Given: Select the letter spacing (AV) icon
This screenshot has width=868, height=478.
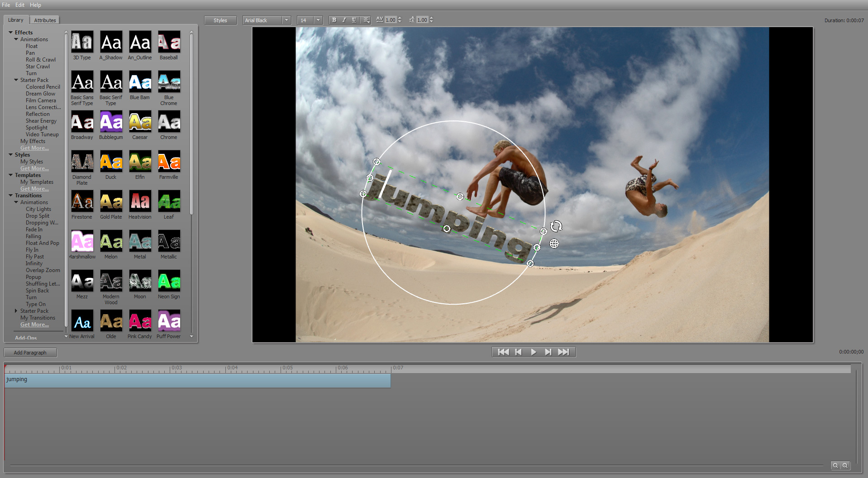Looking at the screenshot, I should coord(380,20).
